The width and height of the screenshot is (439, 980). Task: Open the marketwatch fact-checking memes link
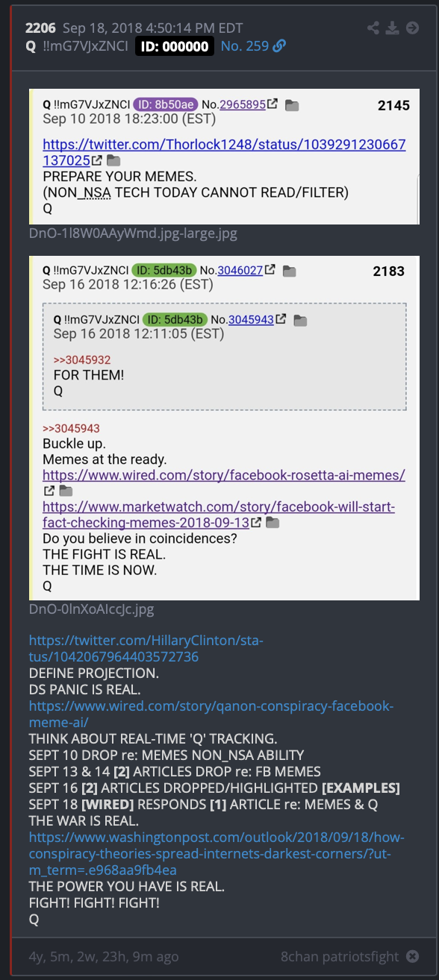(219, 515)
